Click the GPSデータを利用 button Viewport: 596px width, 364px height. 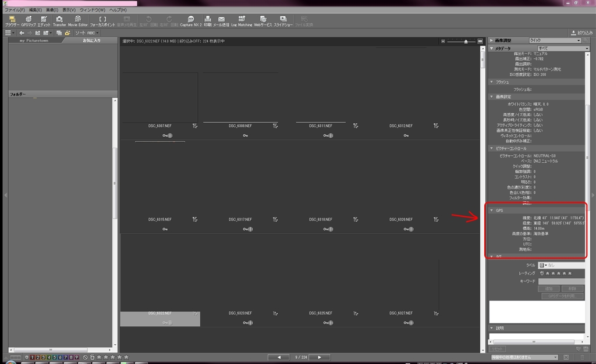(562, 296)
